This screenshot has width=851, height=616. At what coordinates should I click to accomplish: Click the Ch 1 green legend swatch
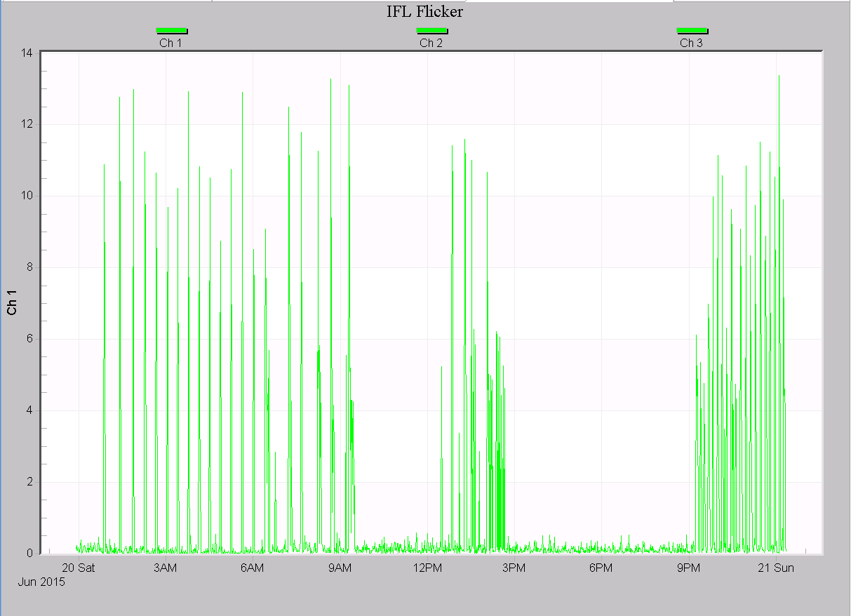point(172,30)
